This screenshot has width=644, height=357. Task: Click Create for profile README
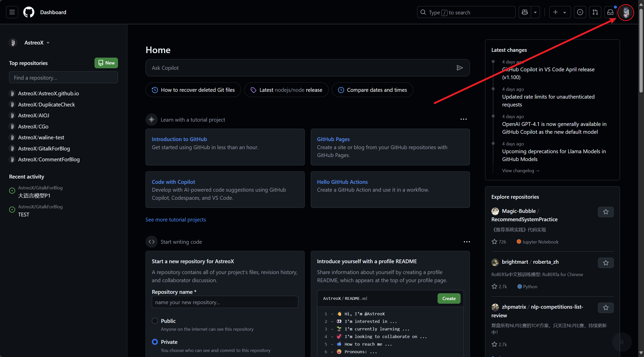(449, 298)
